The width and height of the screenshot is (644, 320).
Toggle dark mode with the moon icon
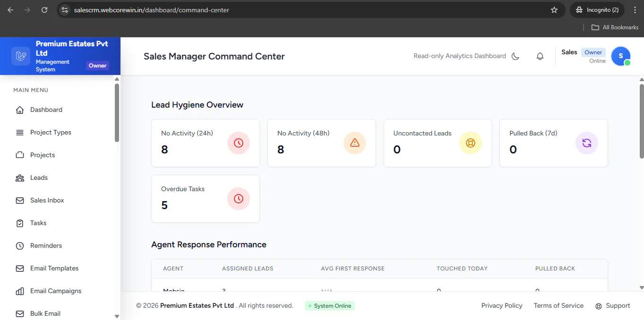pyautogui.click(x=515, y=56)
